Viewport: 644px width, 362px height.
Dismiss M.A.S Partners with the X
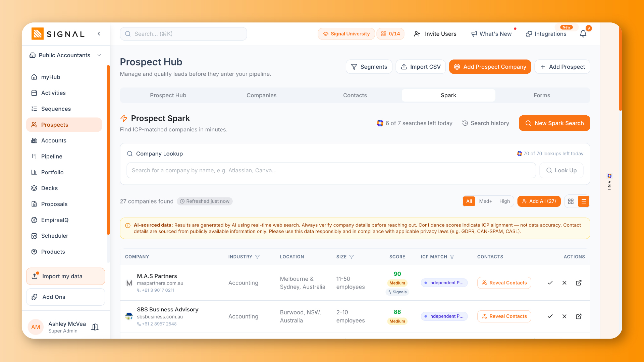pyautogui.click(x=565, y=283)
